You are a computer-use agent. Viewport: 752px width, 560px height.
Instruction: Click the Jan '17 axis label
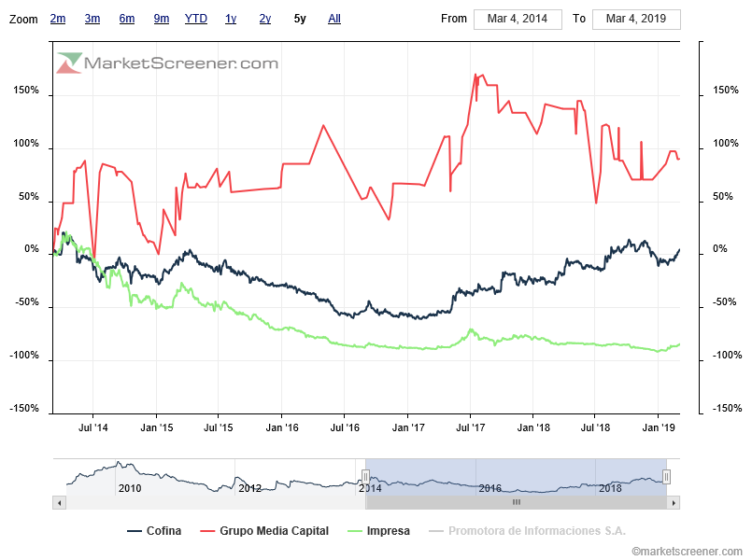(408, 427)
